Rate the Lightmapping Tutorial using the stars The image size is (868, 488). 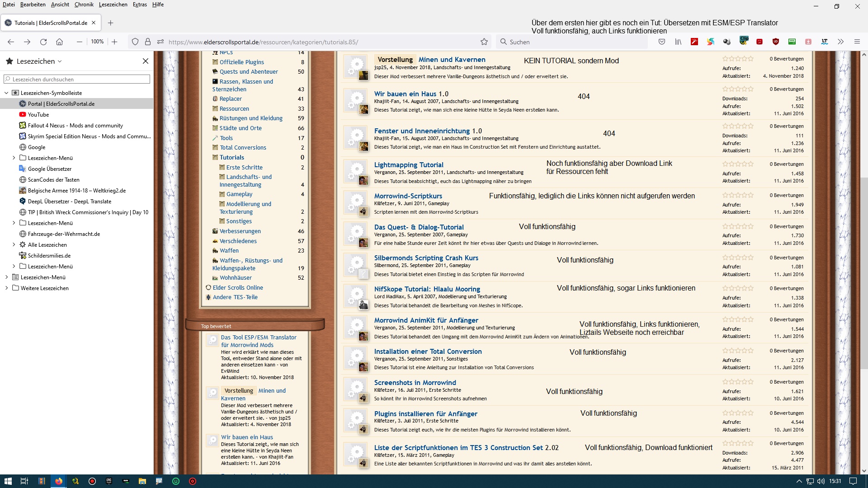tap(738, 164)
